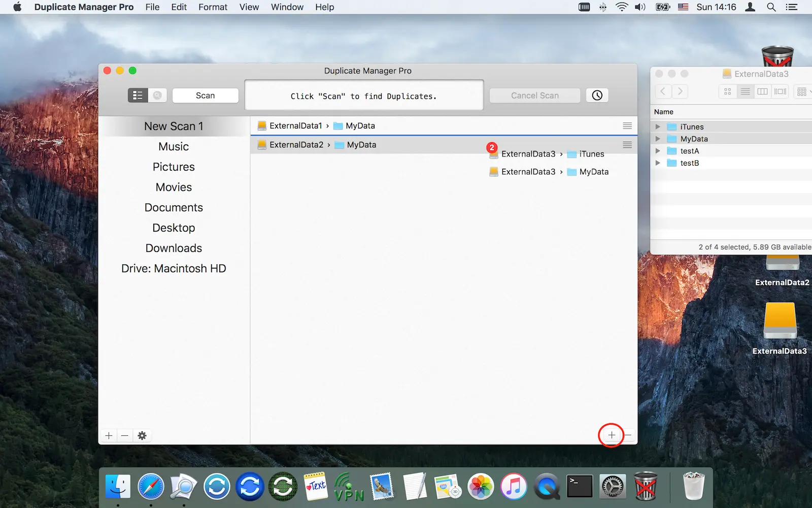Open Finder arrange-by dropdown

tap(803, 91)
